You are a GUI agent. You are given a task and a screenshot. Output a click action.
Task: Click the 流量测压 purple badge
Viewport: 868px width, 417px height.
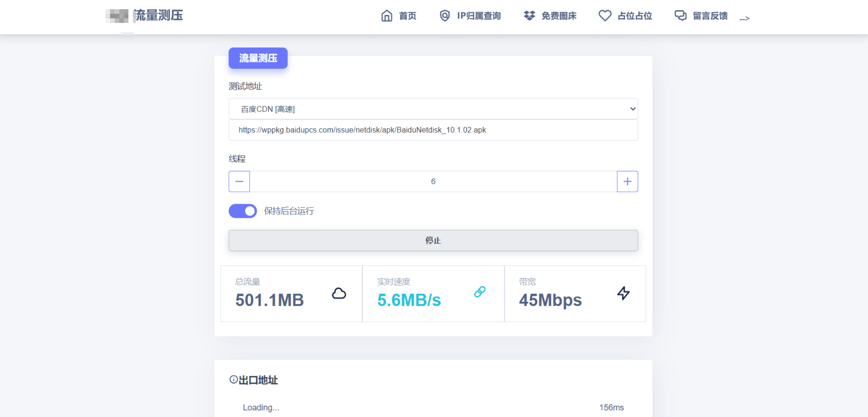tap(258, 58)
